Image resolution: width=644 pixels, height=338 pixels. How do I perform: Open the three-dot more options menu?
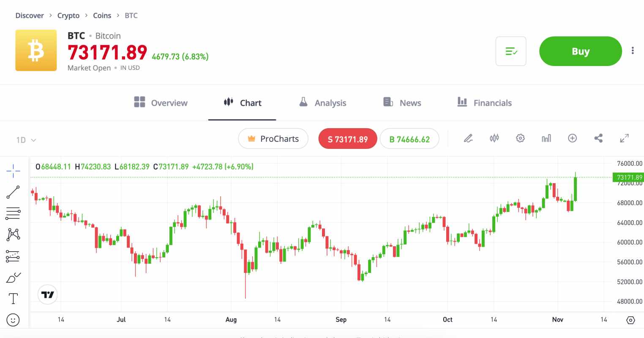pyautogui.click(x=633, y=51)
